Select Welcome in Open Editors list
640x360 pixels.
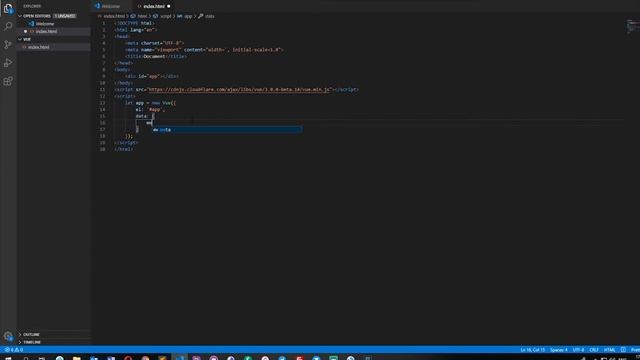tap(45, 24)
